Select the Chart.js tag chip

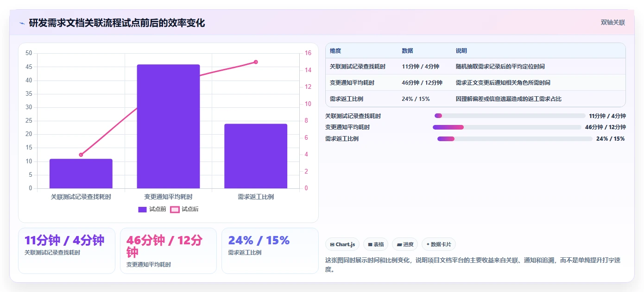(342, 244)
